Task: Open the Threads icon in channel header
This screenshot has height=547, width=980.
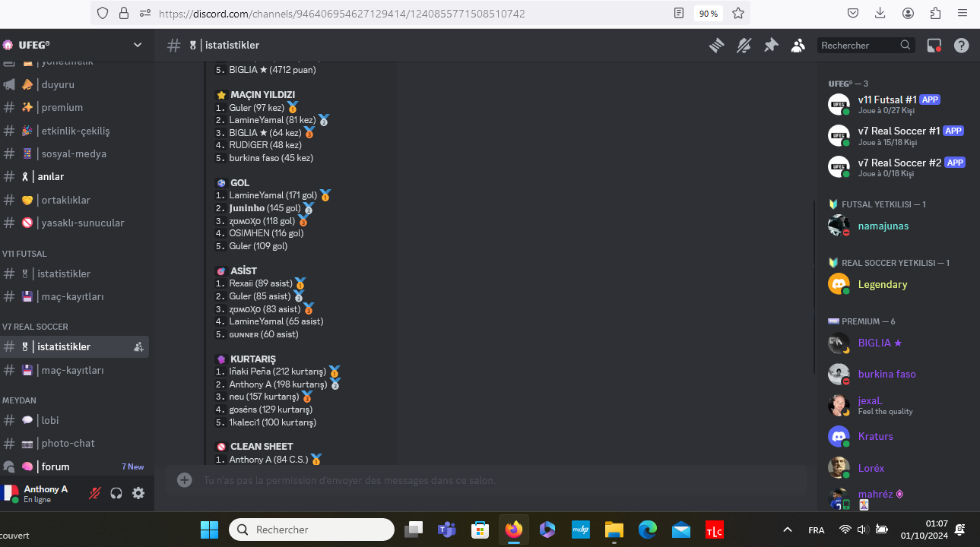Action: 716,46
